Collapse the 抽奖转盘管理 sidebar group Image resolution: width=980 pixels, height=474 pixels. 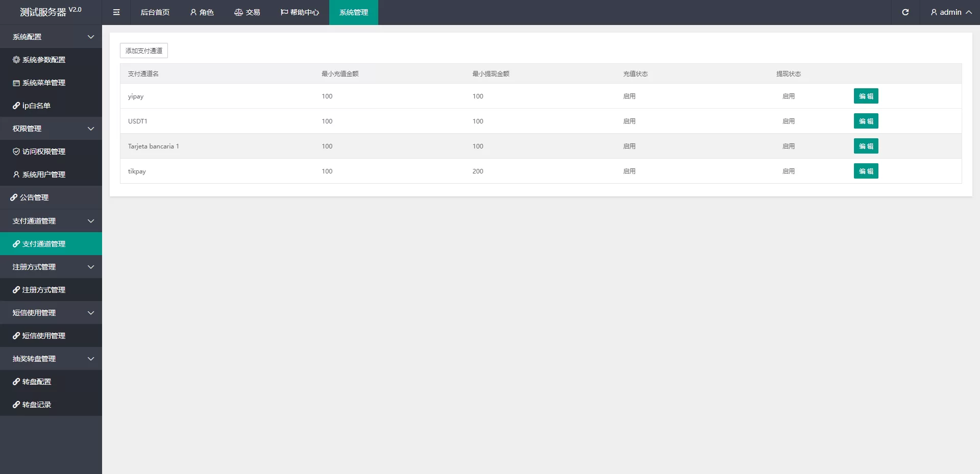tap(51, 359)
